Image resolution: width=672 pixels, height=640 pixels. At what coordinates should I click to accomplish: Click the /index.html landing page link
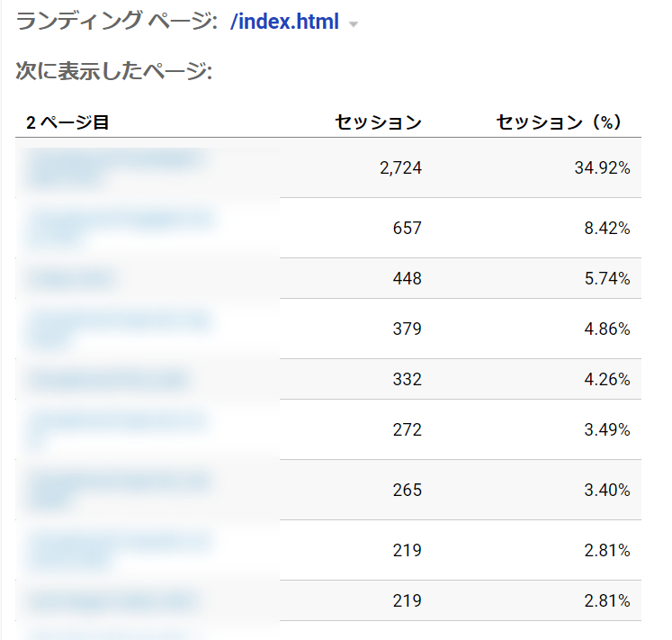(284, 23)
